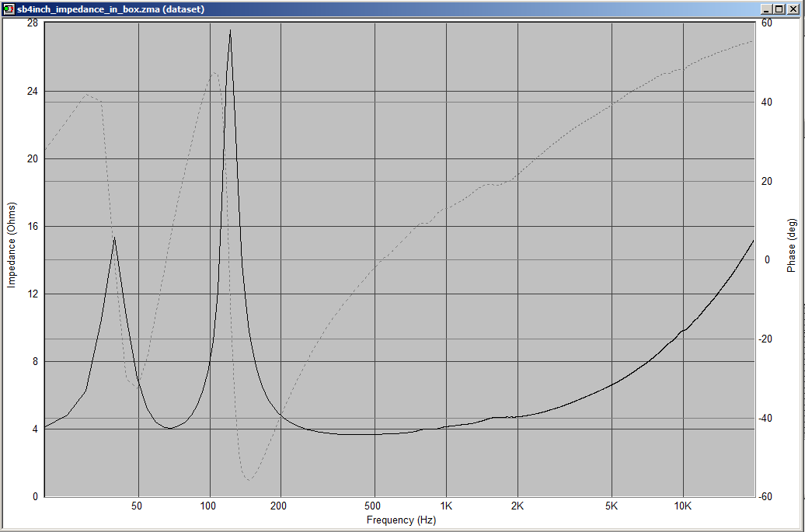Click the top 60 value on phase axis

(x=766, y=23)
